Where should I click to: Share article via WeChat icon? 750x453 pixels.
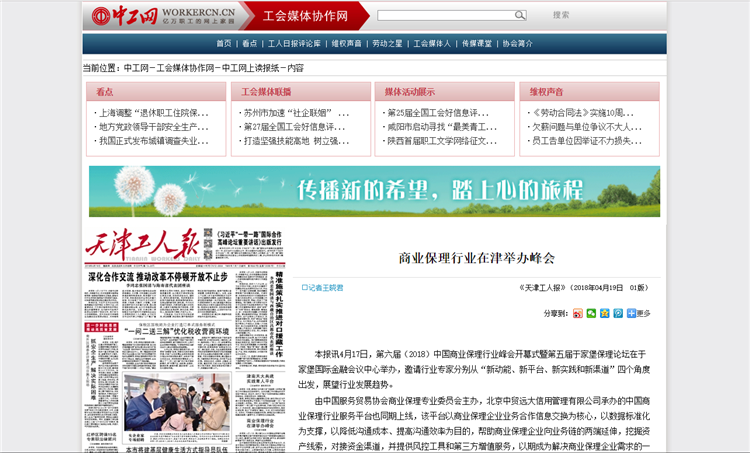tap(591, 313)
